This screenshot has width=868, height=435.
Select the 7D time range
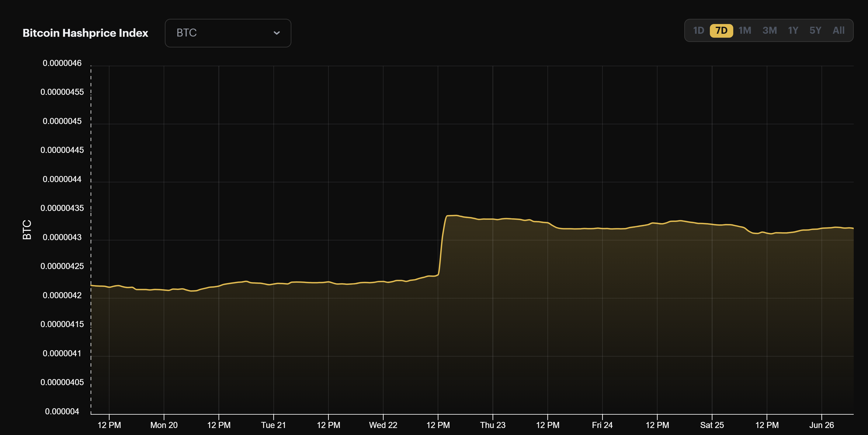tap(721, 31)
